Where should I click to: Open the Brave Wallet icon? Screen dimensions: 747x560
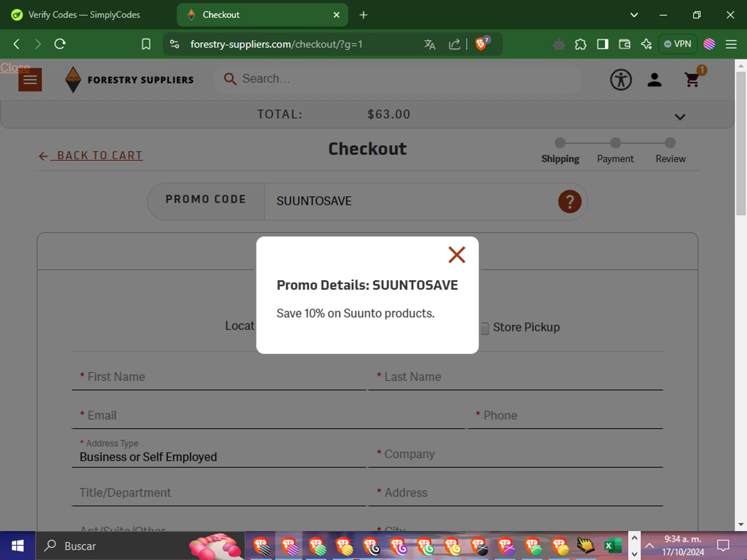tap(624, 44)
